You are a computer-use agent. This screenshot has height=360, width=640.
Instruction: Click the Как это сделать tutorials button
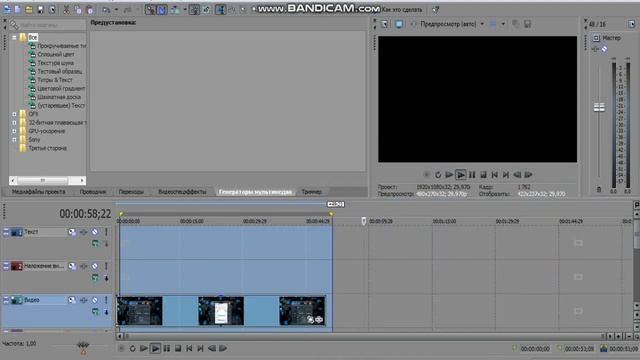pyautogui.click(x=402, y=9)
